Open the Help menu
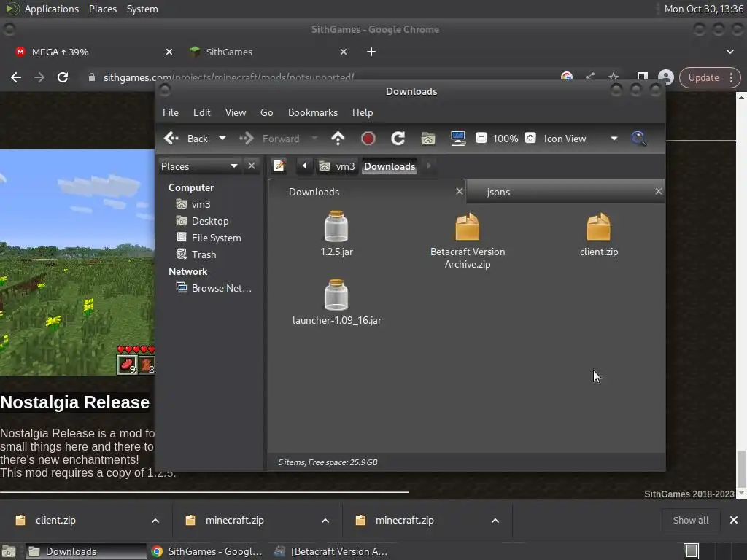This screenshot has width=747, height=560. coord(363,112)
